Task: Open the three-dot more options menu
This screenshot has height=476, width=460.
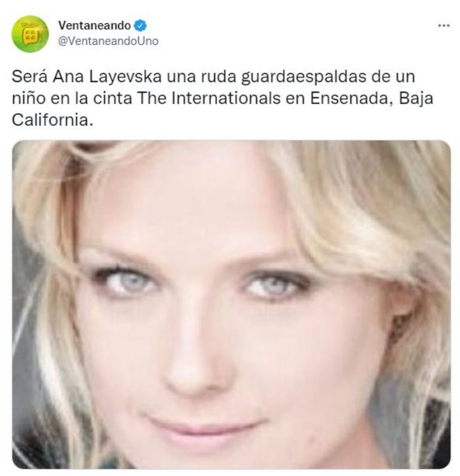Action: tap(443, 26)
